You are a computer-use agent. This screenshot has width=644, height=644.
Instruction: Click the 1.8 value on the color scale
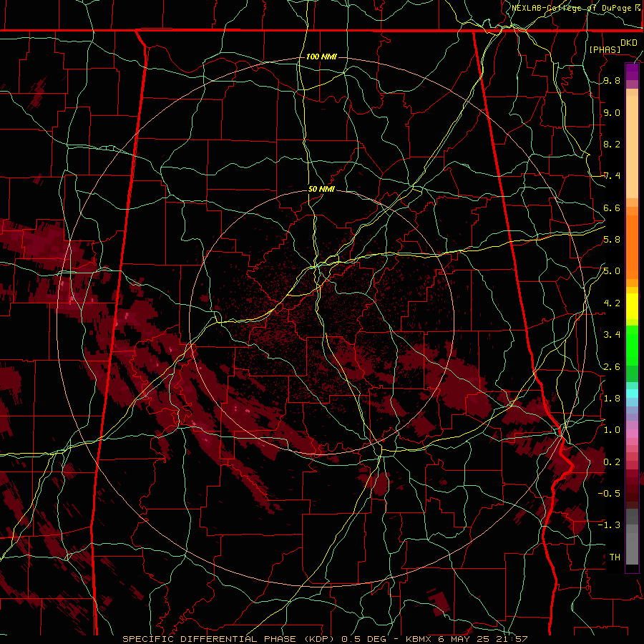(612, 399)
